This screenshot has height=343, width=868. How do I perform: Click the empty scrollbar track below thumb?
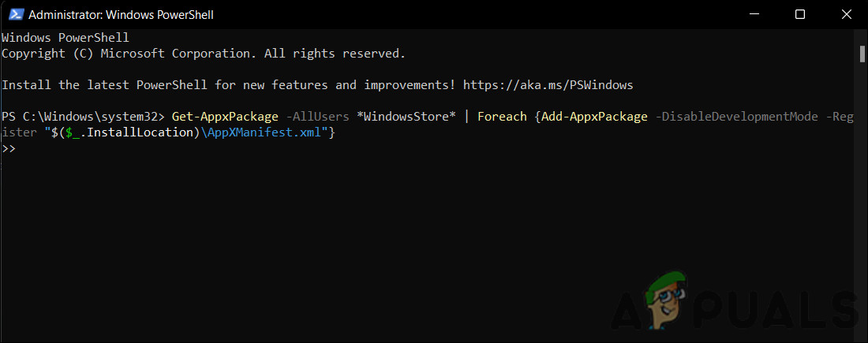click(x=862, y=197)
